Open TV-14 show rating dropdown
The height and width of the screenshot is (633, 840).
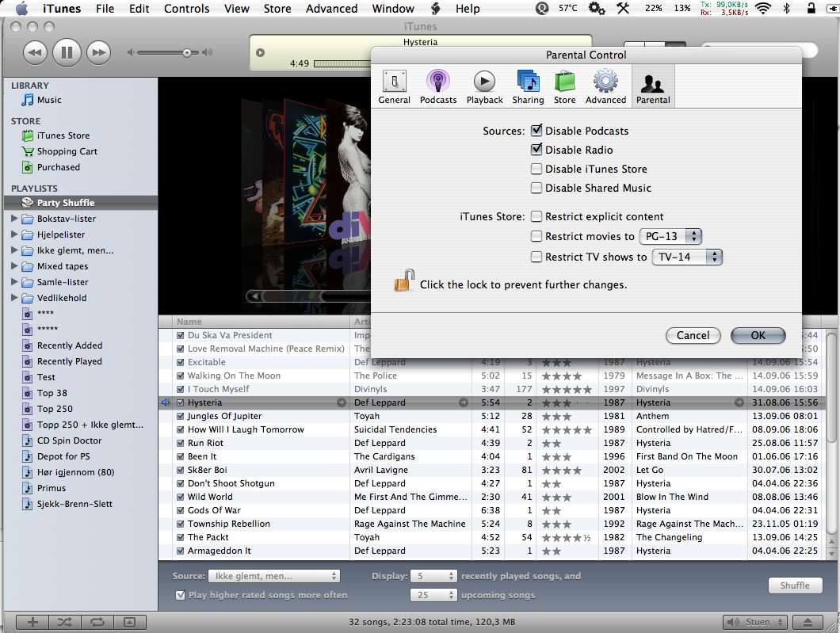point(687,257)
